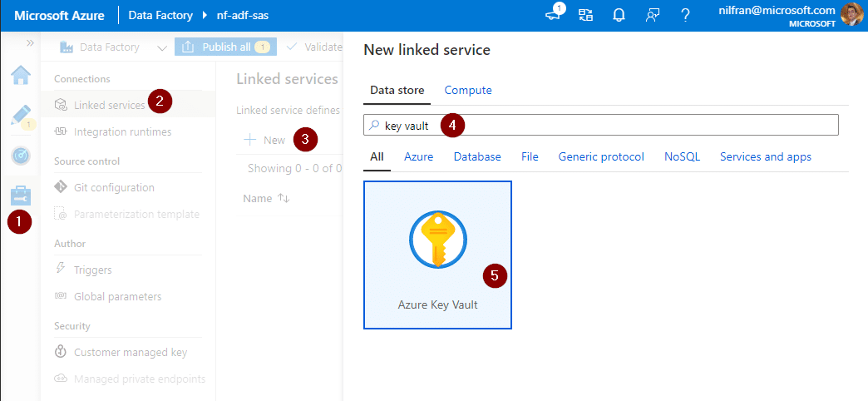The height and width of the screenshot is (401, 868).
Task: Open the Author pencil icon
Action: pos(21,115)
